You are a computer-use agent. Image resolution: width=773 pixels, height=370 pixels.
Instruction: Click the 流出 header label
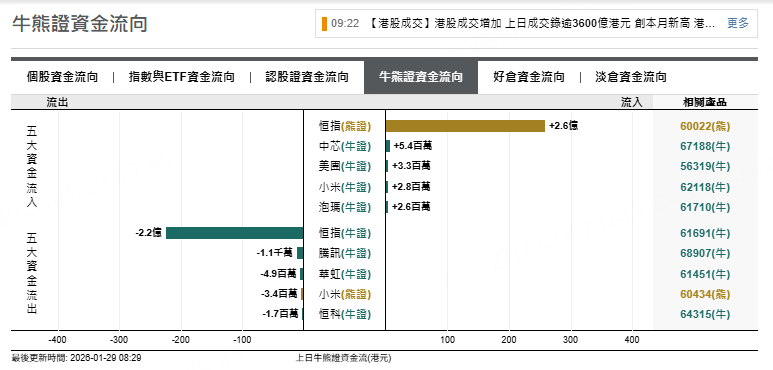point(57,102)
